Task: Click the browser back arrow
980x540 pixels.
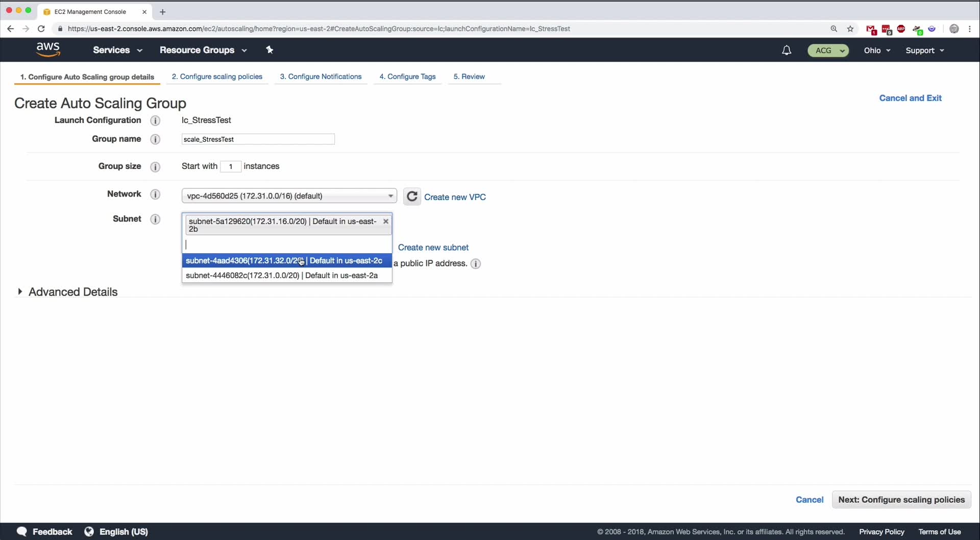Action: tap(10, 29)
